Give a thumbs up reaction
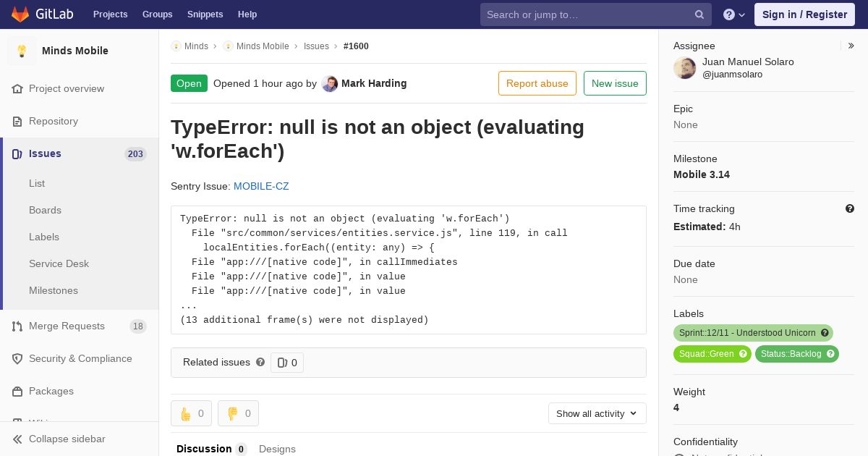868x456 pixels. tap(191, 413)
